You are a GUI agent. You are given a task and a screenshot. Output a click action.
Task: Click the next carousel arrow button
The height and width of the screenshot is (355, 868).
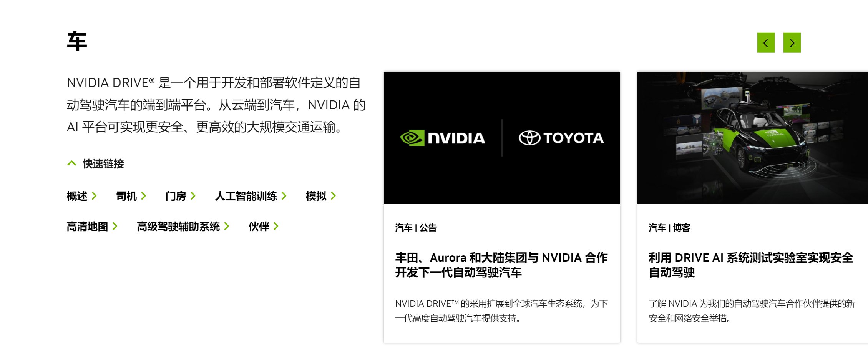pos(792,43)
